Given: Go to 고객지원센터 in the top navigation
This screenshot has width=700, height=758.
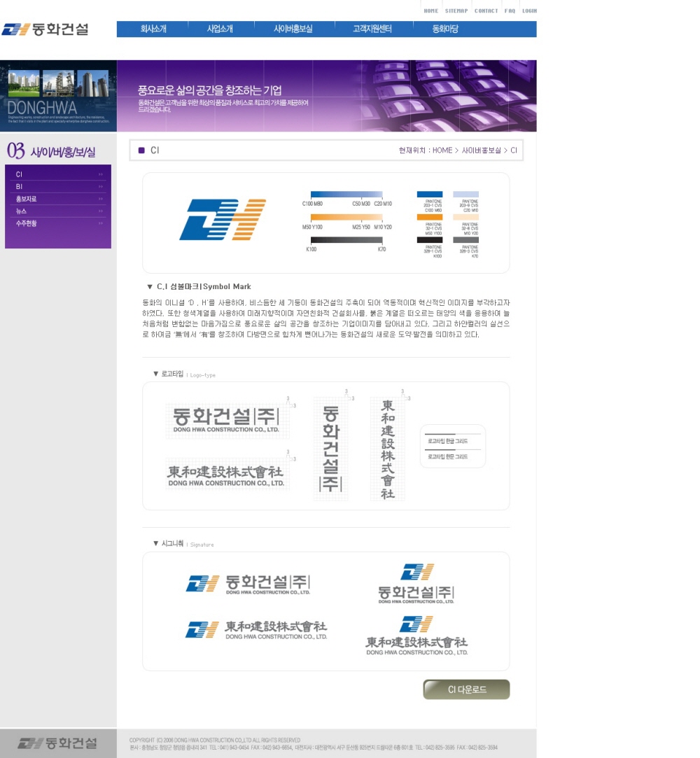Looking at the screenshot, I should 372,29.
